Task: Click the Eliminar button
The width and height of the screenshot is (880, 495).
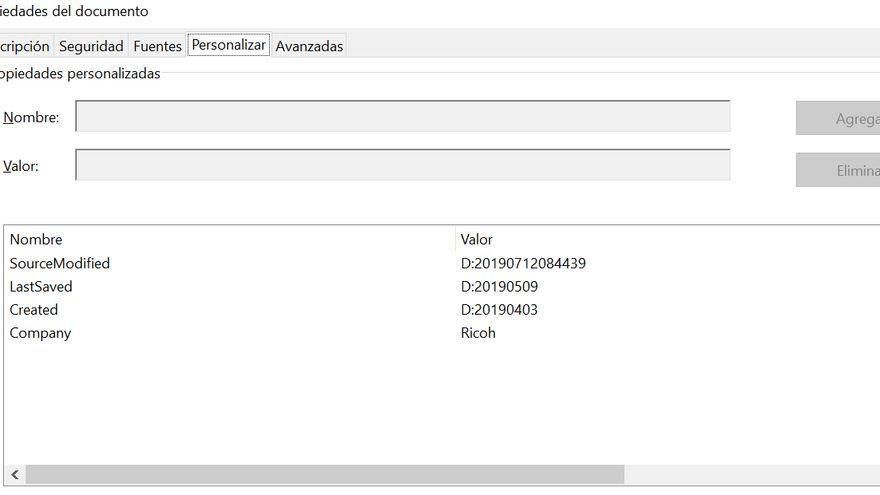Action: 838,170
